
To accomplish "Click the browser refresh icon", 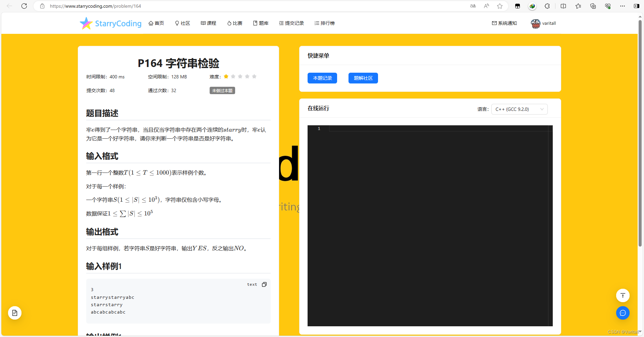I will click(x=24, y=6).
